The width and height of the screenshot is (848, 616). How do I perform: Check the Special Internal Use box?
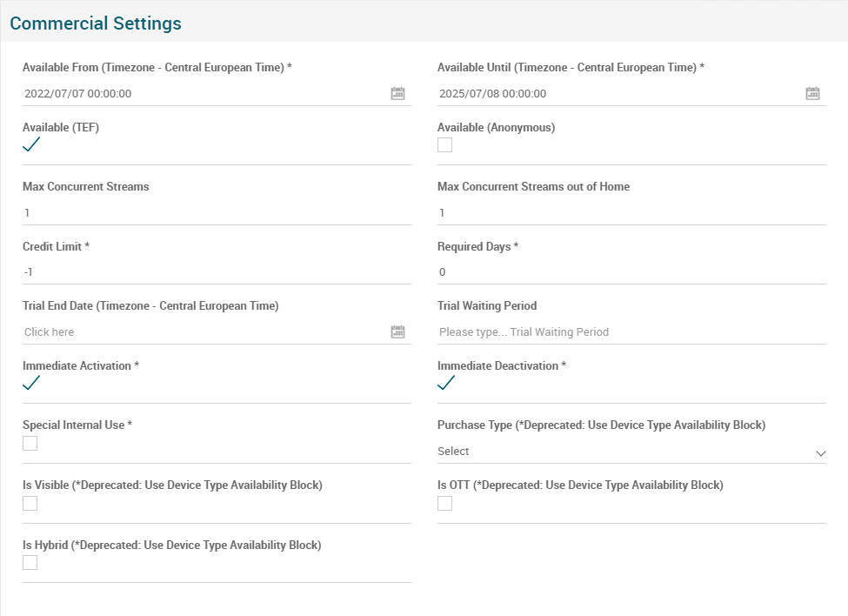(x=30, y=443)
